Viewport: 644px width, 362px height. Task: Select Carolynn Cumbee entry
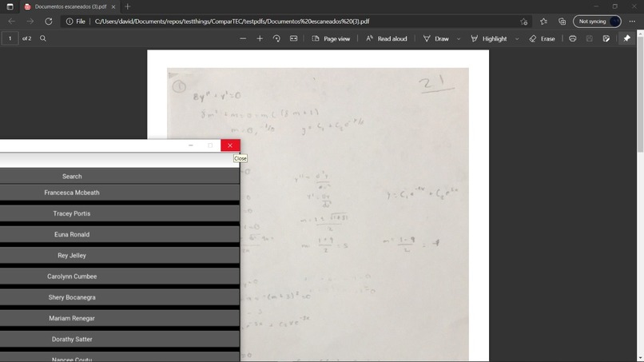(120, 276)
